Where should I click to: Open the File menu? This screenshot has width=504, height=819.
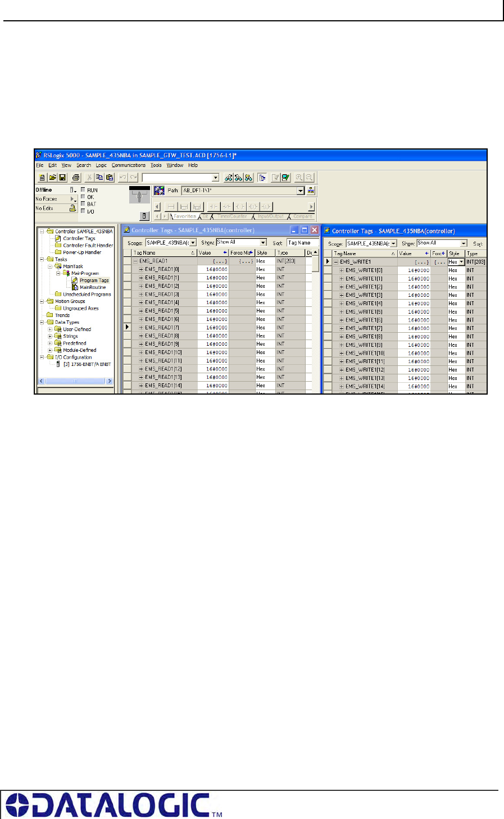pos(40,165)
